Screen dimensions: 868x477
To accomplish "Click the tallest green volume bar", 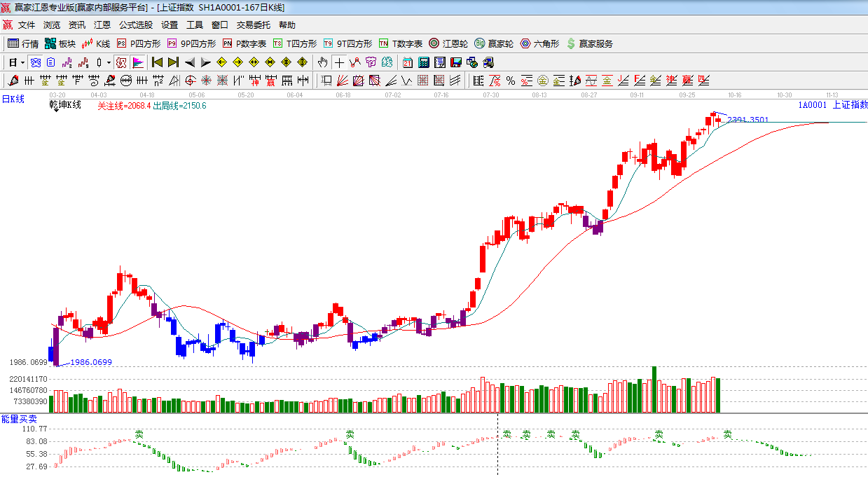I will coord(654,389).
